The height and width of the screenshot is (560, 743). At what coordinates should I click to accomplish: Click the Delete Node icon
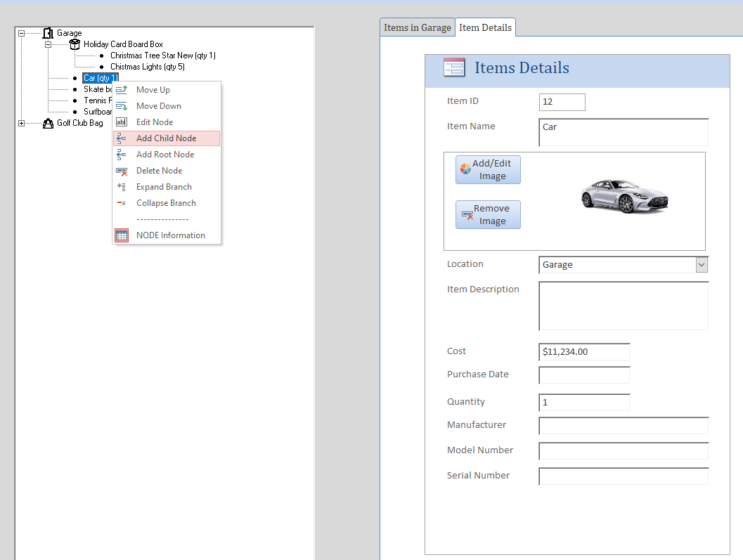122,171
